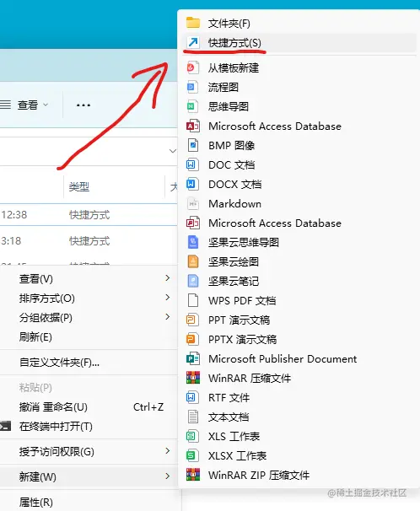420x511 pixels.
Task: Click the DOC 文档 icon
Action: click(x=192, y=164)
